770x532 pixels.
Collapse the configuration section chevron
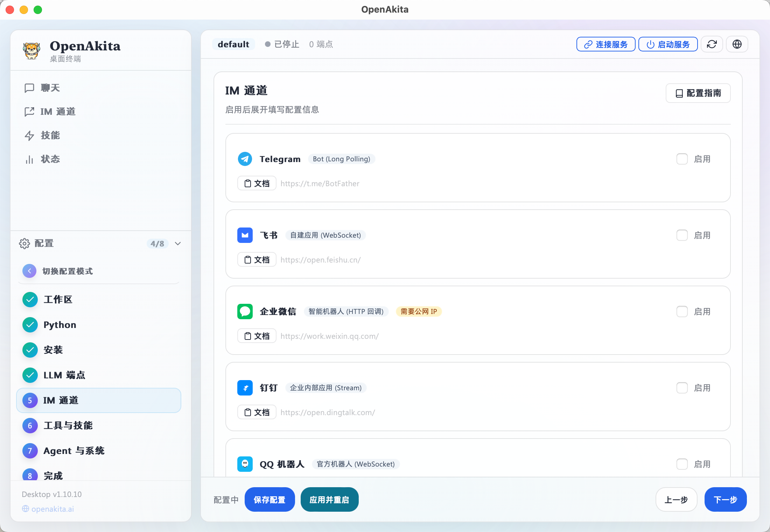pyautogui.click(x=178, y=244)
